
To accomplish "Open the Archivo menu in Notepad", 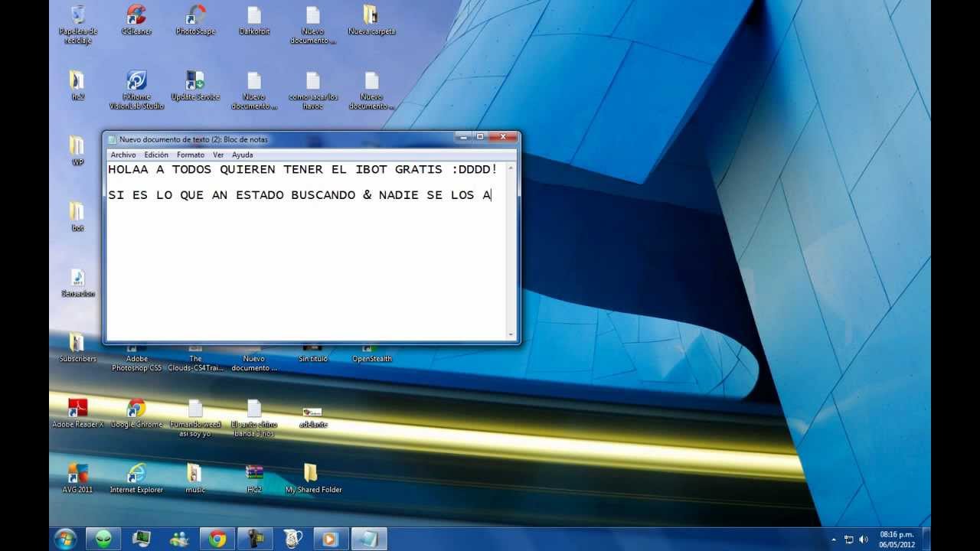I will tap(123, 155).
